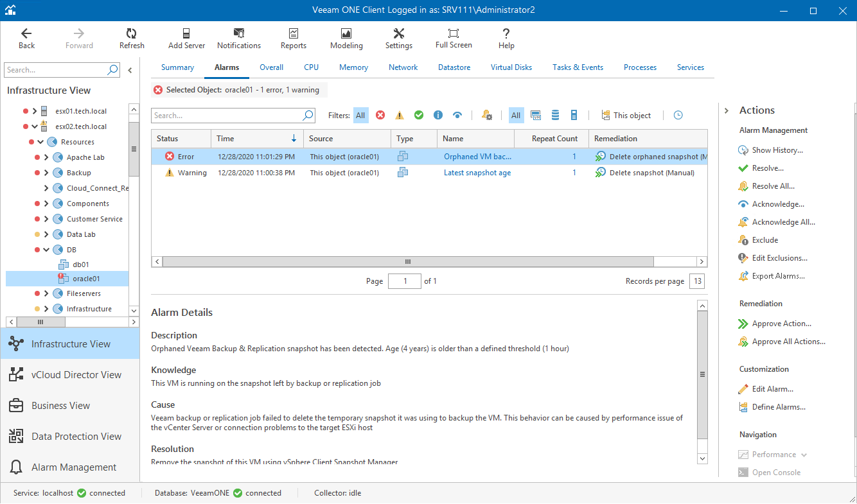Open the Data Protection View
This screenshot has width=857, height=504.
pyautogui.click(x=70, y=437)
